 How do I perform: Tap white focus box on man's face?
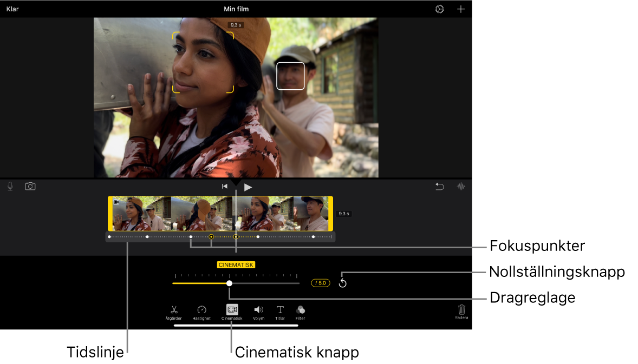(x=290, y=76)
